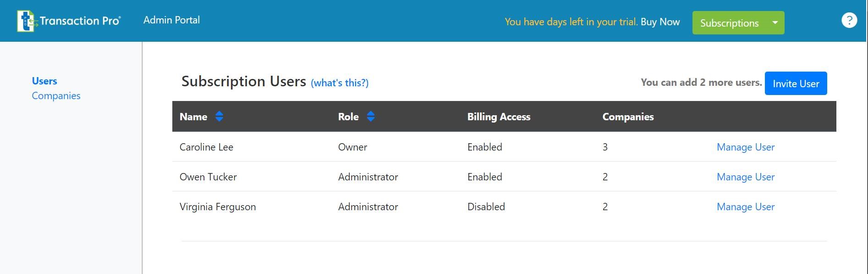Click the green Subscriptions button
Image resolution: width=868 pixels, height=274 pixels.
coord(730,22)
